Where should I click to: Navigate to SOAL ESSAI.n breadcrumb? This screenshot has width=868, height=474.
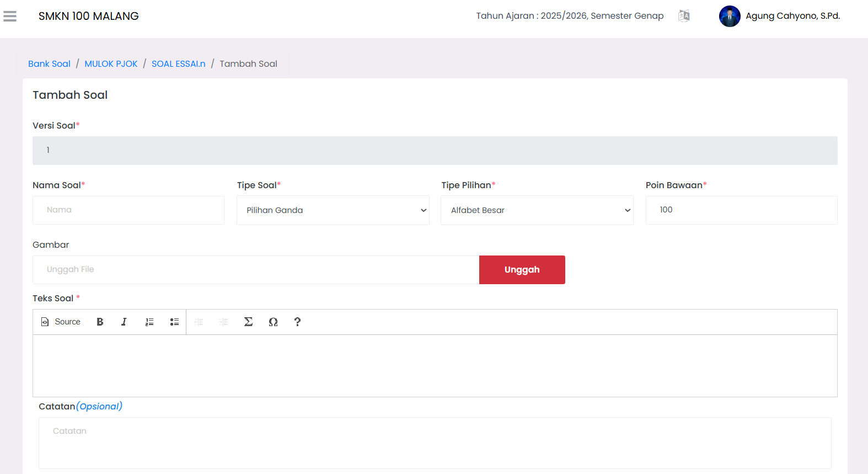coord(178,64)
